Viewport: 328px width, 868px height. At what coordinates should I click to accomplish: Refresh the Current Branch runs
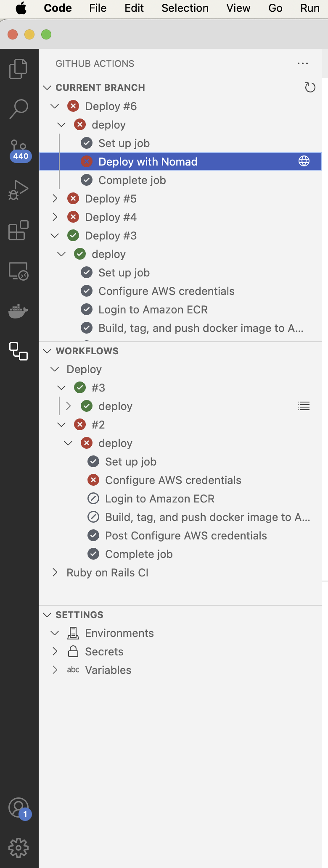pos(310,87)
